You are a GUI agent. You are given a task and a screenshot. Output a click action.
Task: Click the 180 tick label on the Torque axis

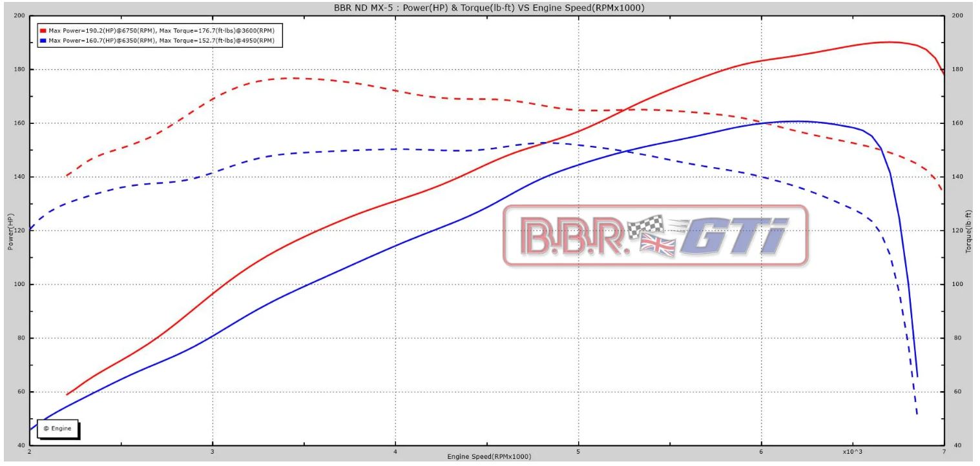[x=959, y=70]
